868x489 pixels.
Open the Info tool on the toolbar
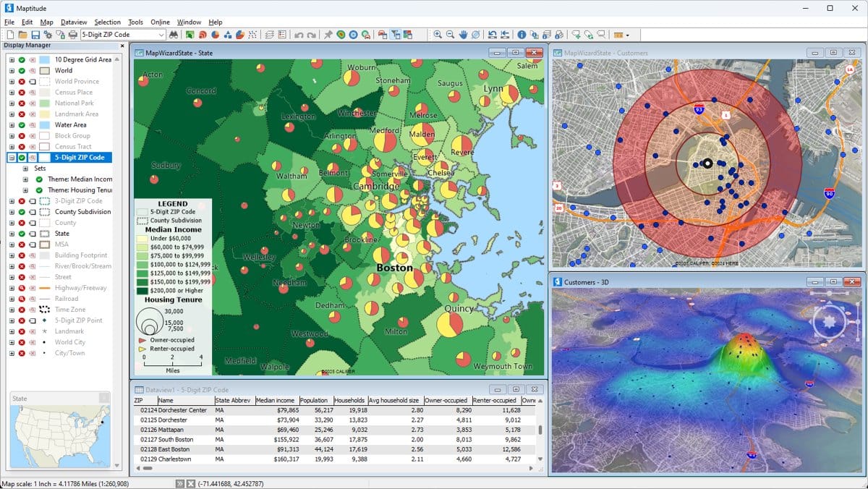pyautogui.click(x=522, y=34)
